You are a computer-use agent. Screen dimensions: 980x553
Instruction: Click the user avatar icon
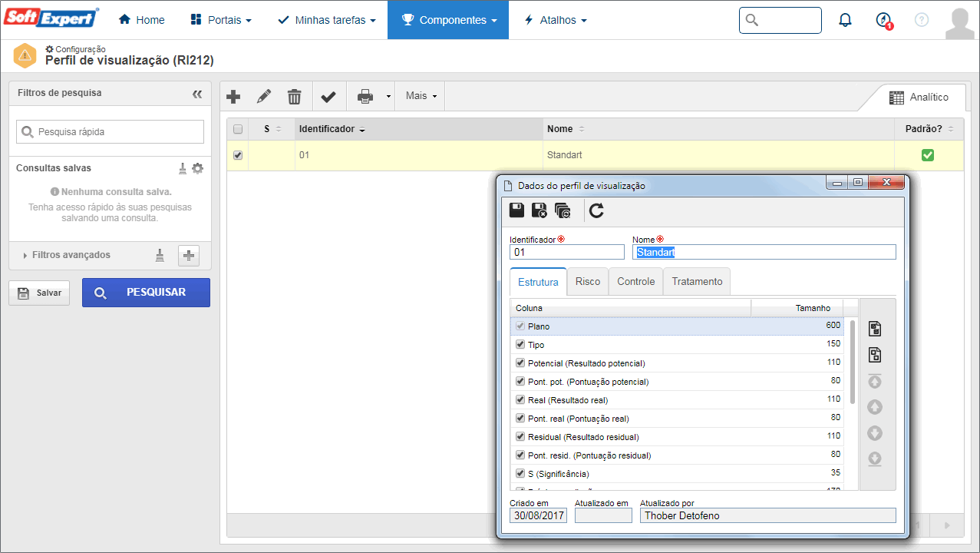pyautogui.click(x=960, y=23)
